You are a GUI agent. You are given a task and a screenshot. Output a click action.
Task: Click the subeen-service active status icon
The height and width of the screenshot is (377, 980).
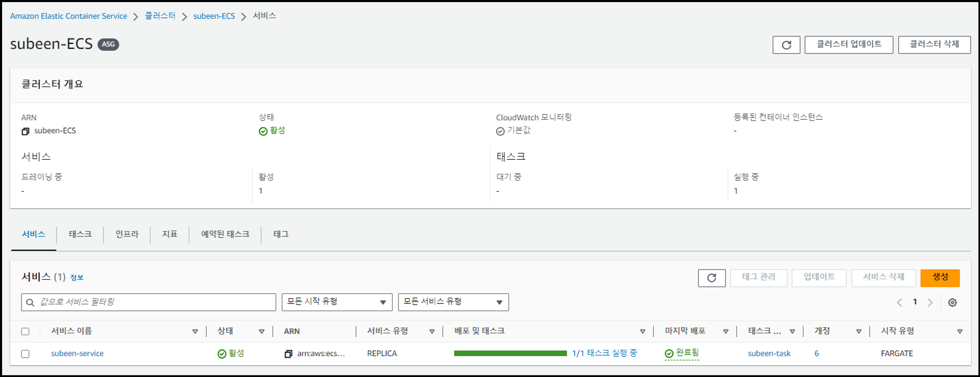pyautogui.click(x=222, y=354)
